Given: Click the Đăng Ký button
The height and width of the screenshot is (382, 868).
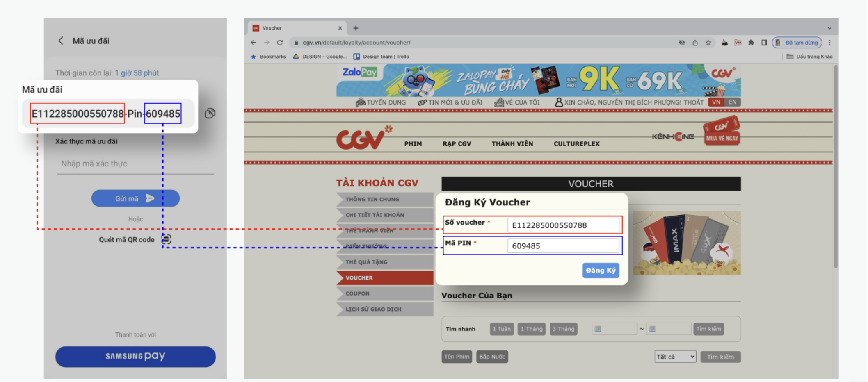Looking at the screenshot, I should pos(601,271).
